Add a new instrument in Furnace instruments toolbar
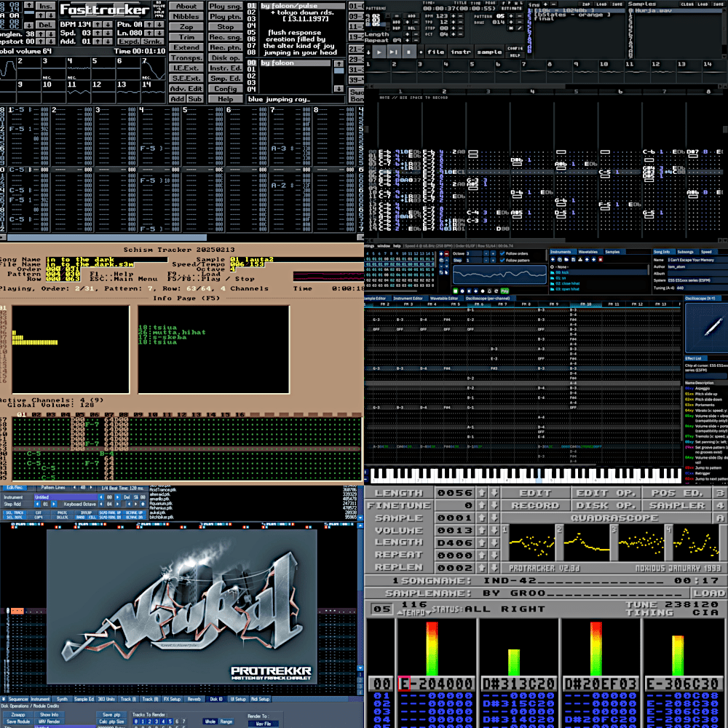 click(553, 260)
